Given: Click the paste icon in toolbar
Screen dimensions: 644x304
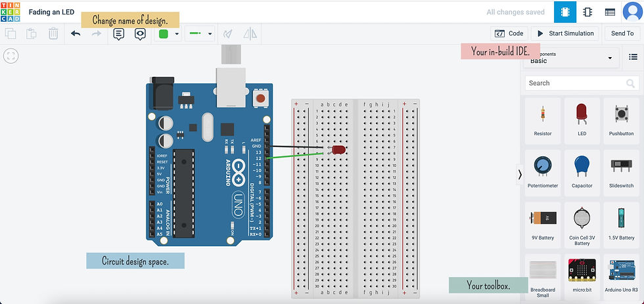Looking at the screenshot, I should tap(32, 33).
